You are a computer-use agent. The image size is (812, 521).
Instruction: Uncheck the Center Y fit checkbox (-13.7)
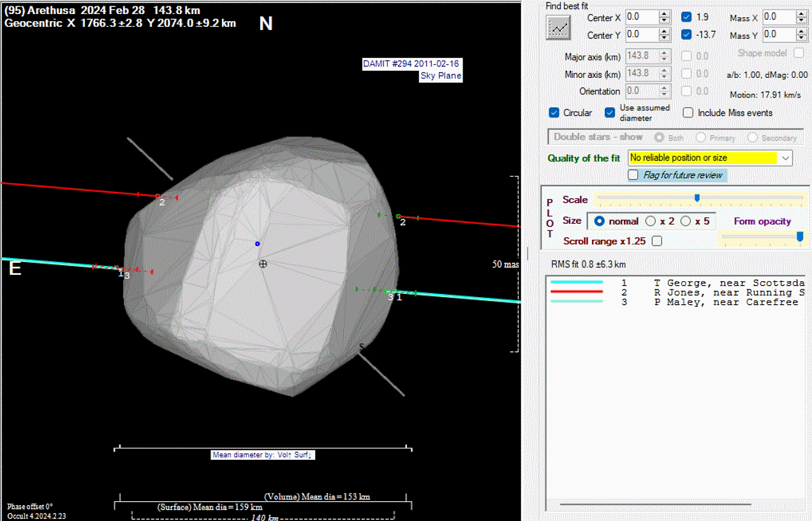[x=686, y=34]
